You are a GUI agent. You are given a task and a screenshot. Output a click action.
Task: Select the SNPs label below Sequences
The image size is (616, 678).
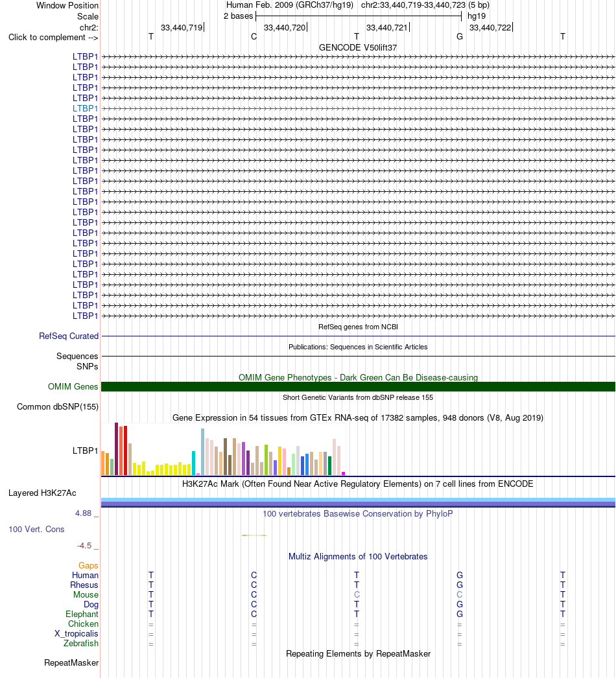(88, 366)
